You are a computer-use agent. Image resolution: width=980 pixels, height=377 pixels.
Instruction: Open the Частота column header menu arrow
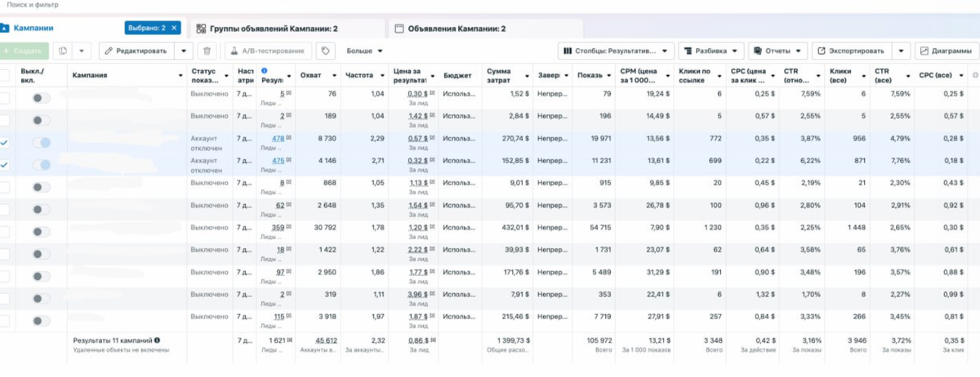381,75
